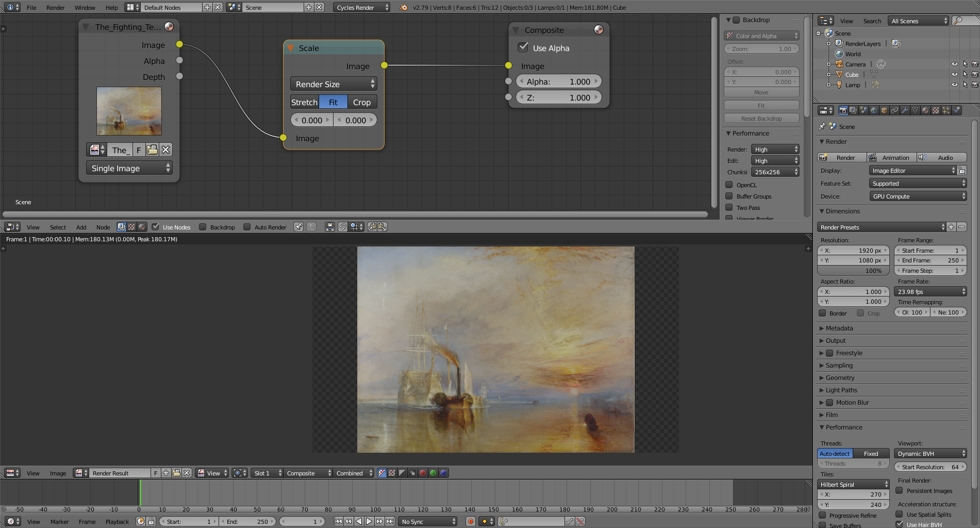
Task: Toggle visibility eye for the Cube object
Action: coord(954,74)
